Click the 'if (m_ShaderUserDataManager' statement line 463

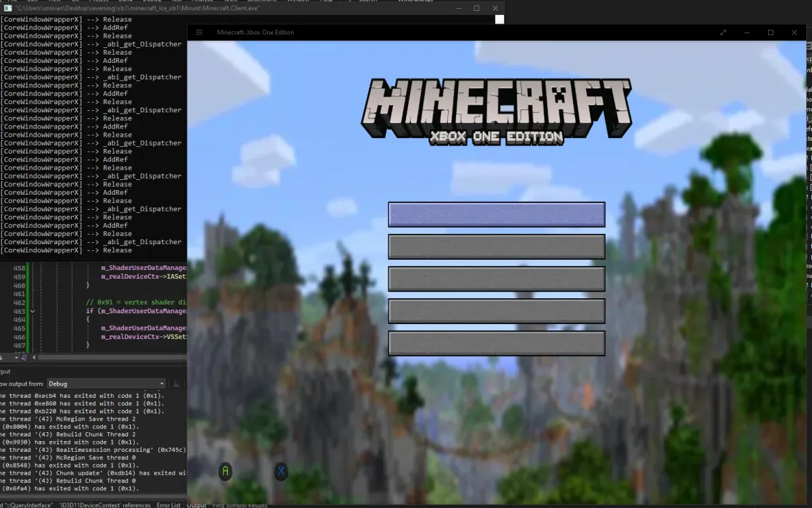(135, 311)
